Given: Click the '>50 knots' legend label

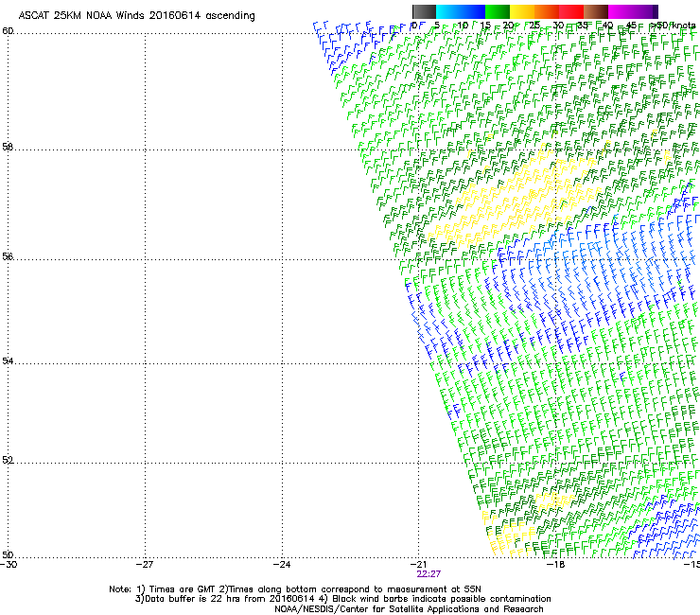Looking at the screenshot, I should [673, 26].
